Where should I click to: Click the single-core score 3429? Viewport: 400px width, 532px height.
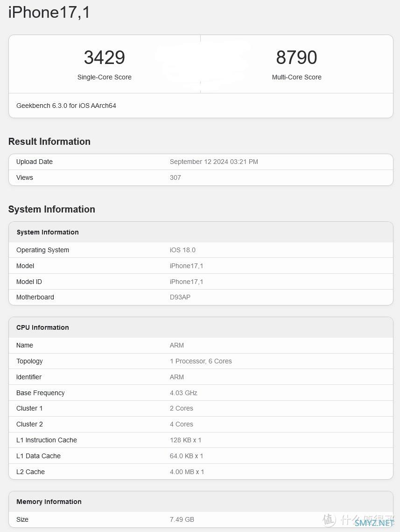[x=105, y=57]
